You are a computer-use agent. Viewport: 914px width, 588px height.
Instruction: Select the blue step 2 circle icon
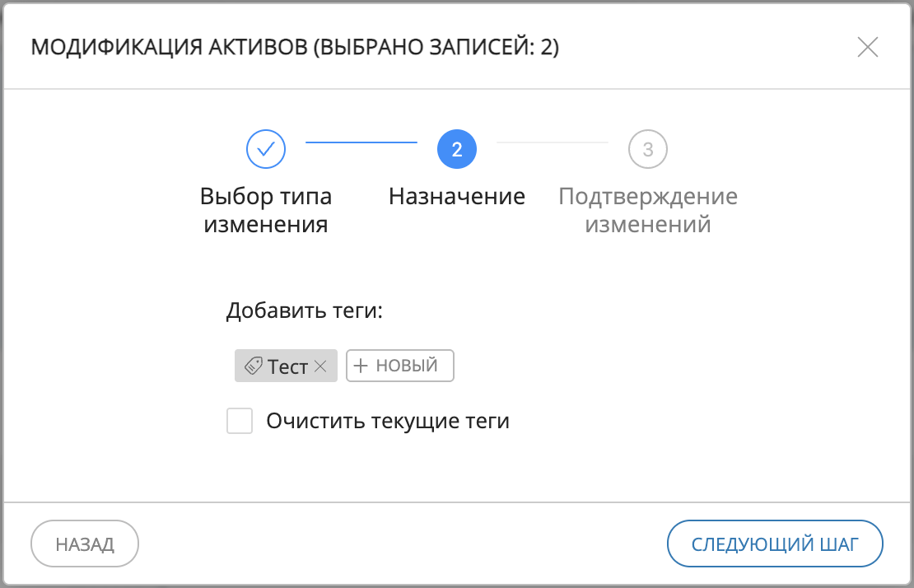(457, 149)
